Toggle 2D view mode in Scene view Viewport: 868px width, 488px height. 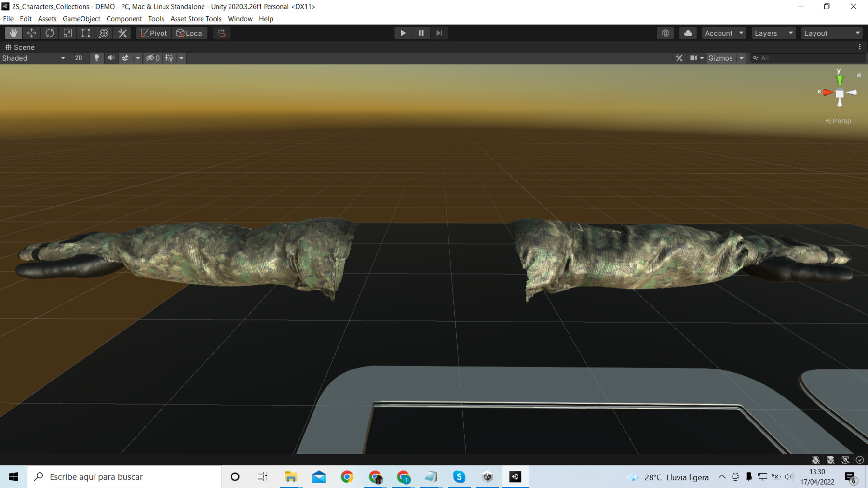(78, 58)
